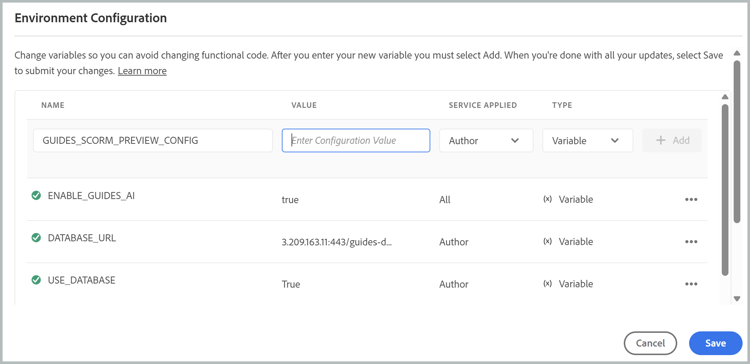Viewport: 750px width, 364px height.
Task: Click table scrollbar up arrow
Action: click(725, 97)
